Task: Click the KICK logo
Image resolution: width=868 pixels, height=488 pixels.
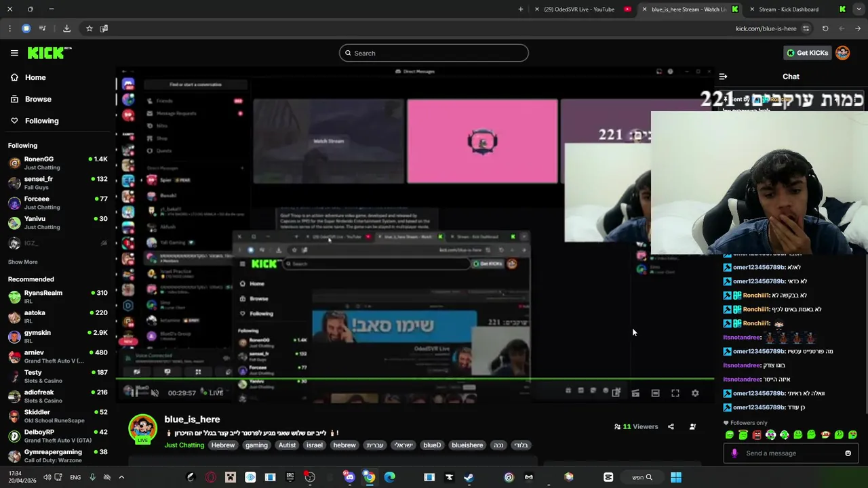Action: [x=49, y=53]
